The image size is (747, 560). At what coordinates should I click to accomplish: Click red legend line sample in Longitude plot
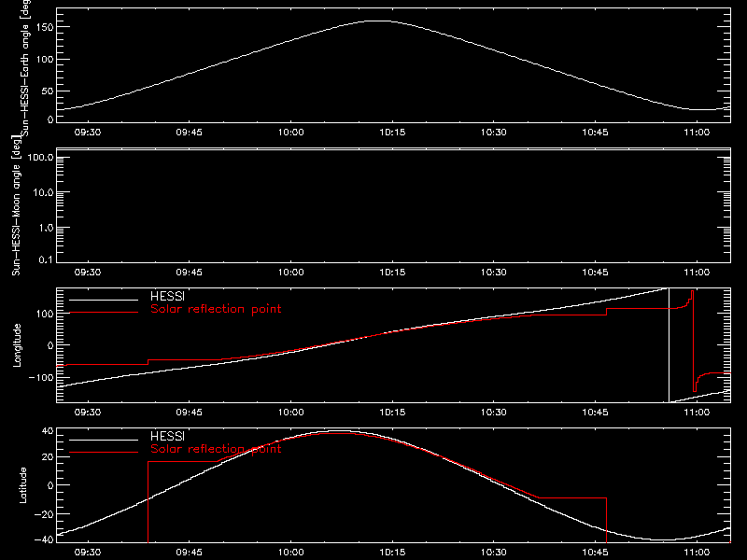(x=104, y=313)
